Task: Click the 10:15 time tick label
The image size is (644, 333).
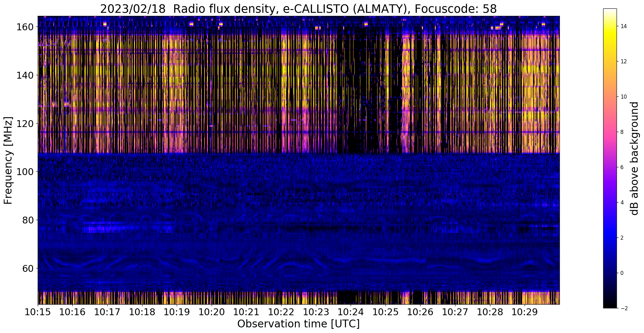Action: point(38,312)
